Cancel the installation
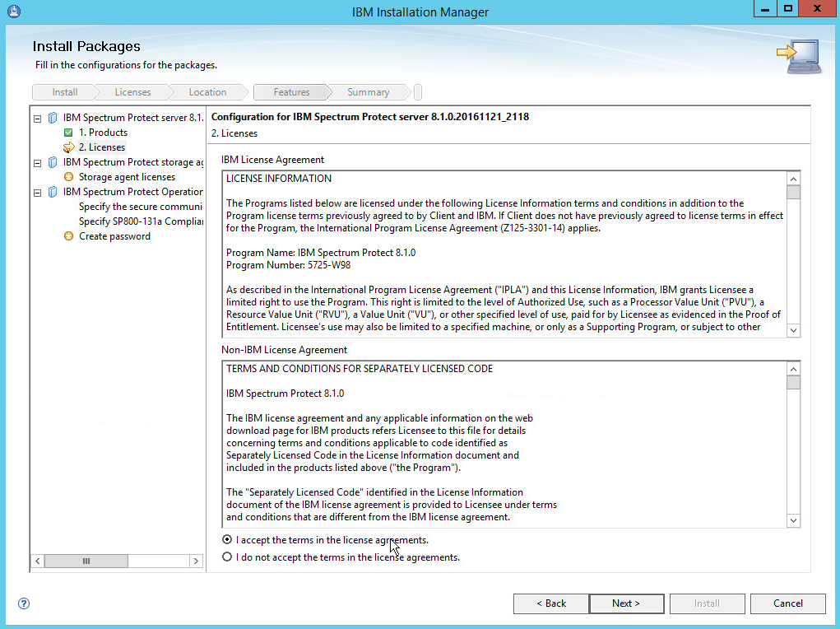Screen dimensions: 840x629 tap(787, 603)
